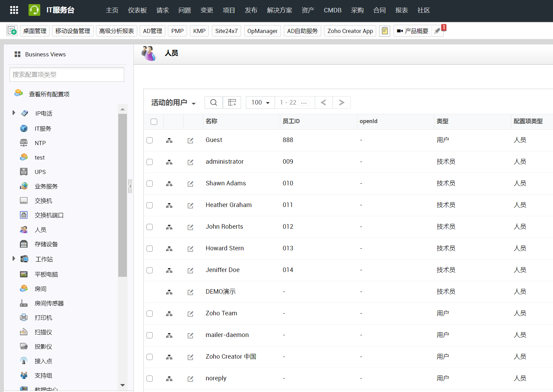Tick the checkbox for administrator row
This screenshot has height=392, width=553.
(x=150, y=162)
